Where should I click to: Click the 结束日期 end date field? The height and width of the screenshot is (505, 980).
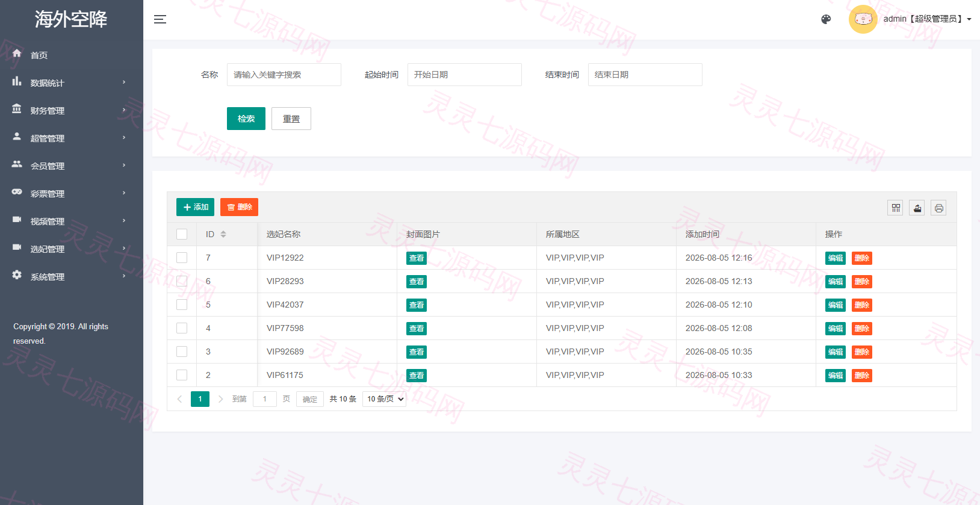[x=645, y=75]
